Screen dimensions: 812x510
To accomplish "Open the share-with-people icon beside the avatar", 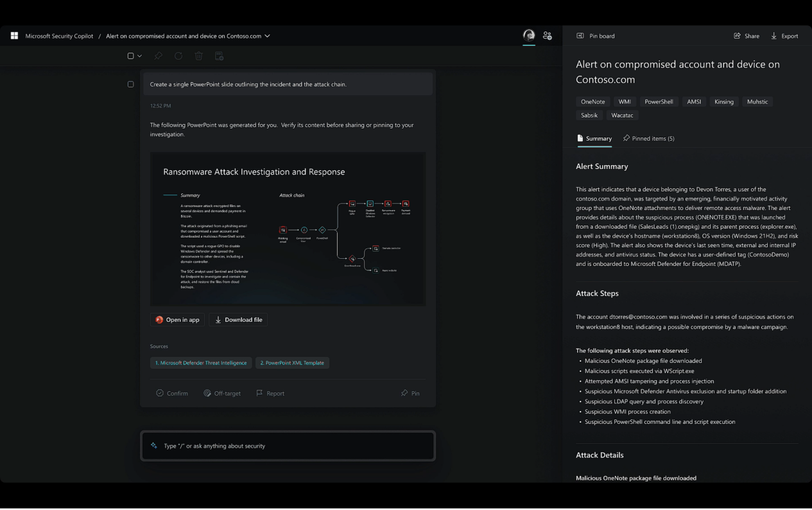I will click(548, 36).
